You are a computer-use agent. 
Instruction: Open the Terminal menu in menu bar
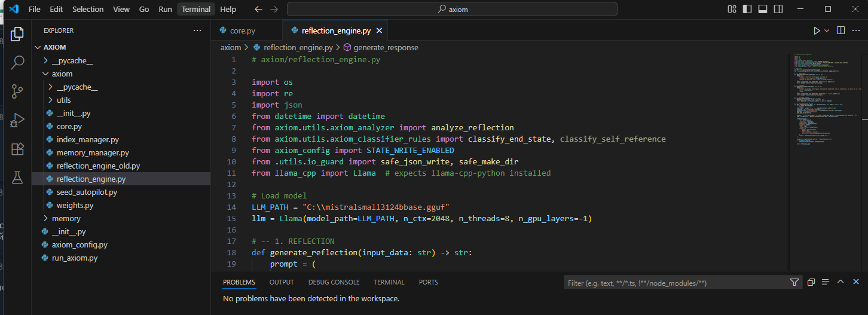point(195,9)
